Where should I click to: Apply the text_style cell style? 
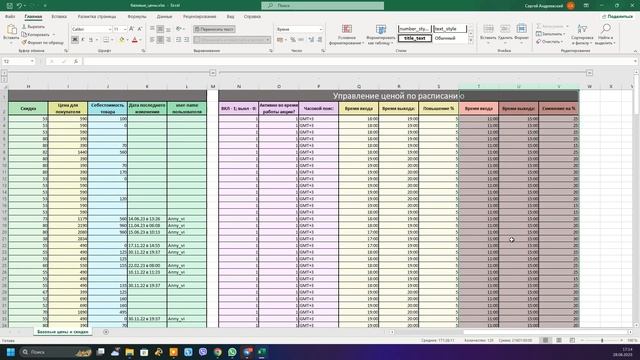click(450, 29)
